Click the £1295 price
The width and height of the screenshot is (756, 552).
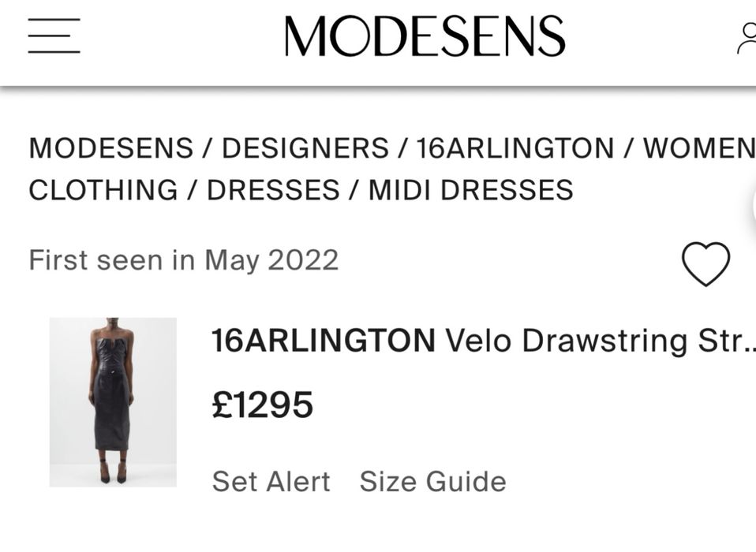click(263, 405)
